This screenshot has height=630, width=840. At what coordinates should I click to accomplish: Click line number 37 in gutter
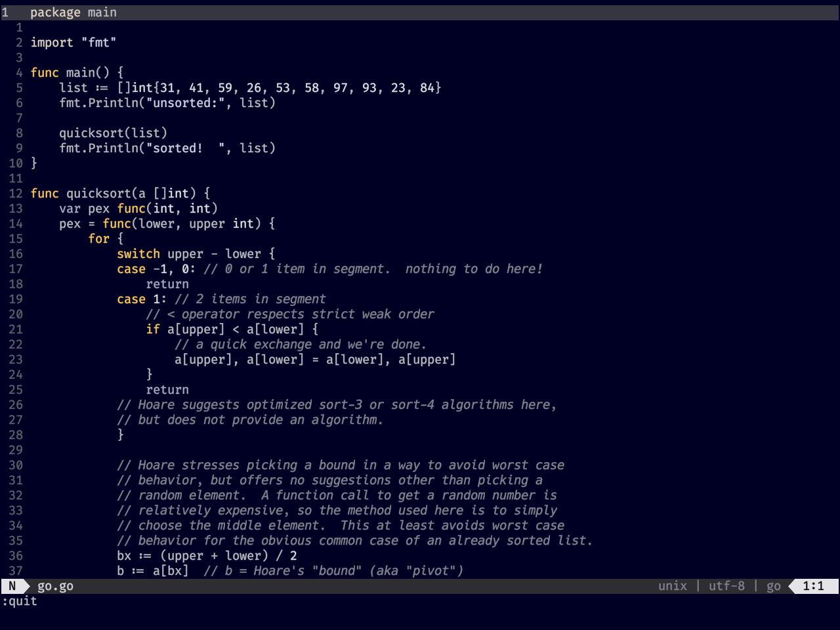[16, 571]
